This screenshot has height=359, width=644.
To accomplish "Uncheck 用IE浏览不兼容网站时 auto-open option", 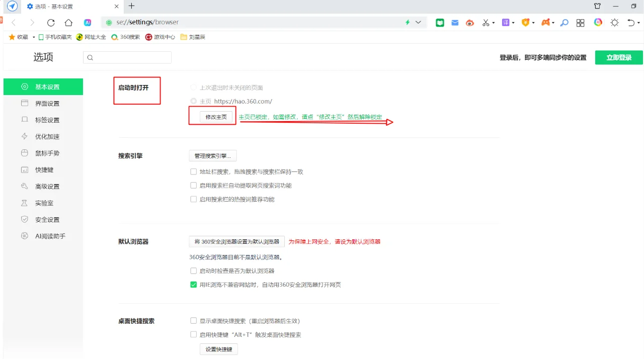I will (x=194, y=285).
